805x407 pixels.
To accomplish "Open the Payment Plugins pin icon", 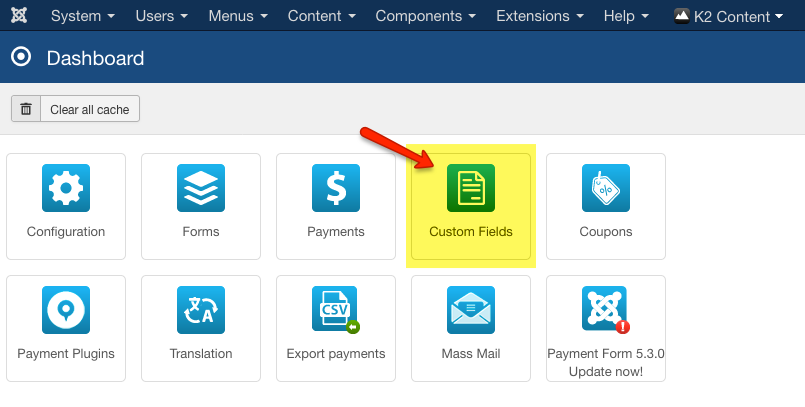I will tap(66, 310).
